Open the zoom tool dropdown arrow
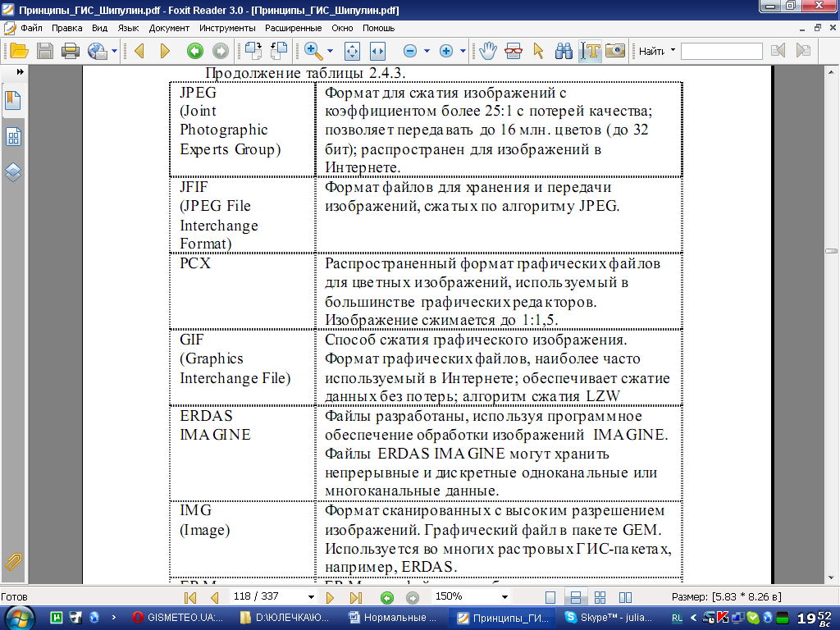Viewport: 840px width, 630px height. pos(330,51)
